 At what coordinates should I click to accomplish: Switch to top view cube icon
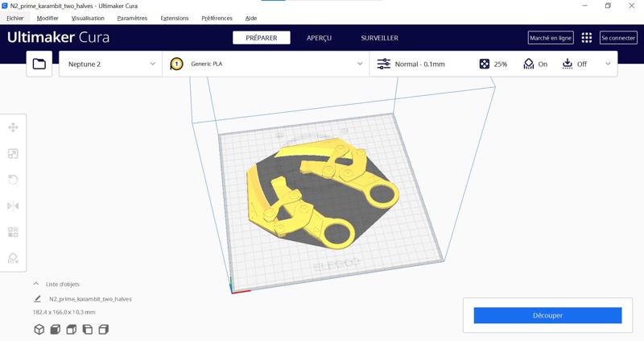point(72,330)
